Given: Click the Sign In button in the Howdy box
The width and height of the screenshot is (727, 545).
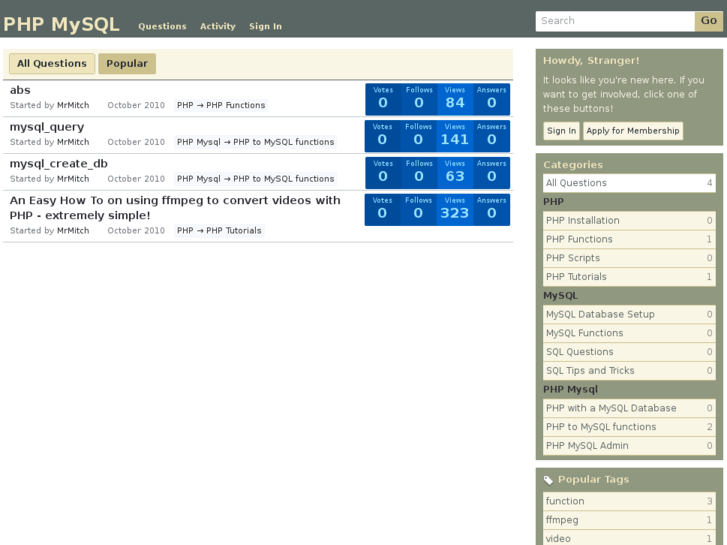Looking at the screenshot, I should tap(561, 131).
